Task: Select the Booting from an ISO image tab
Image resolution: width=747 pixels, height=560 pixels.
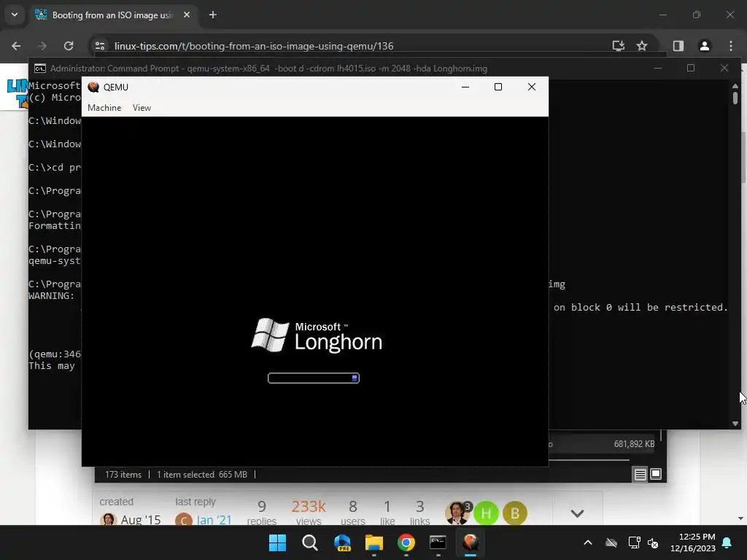Action: pyautogui.click(x=113, y=15)
